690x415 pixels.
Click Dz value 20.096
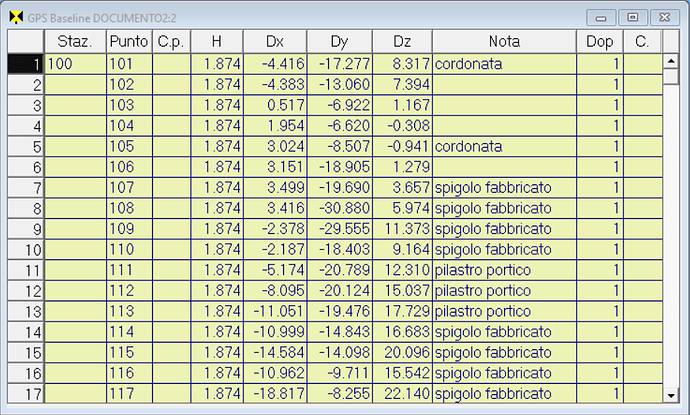403,353
